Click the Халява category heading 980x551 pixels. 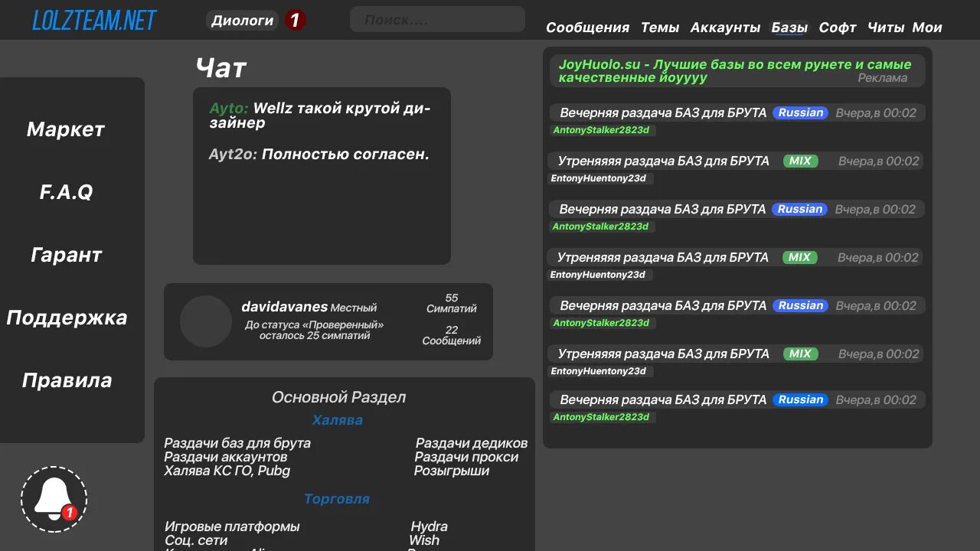(338, 420)
